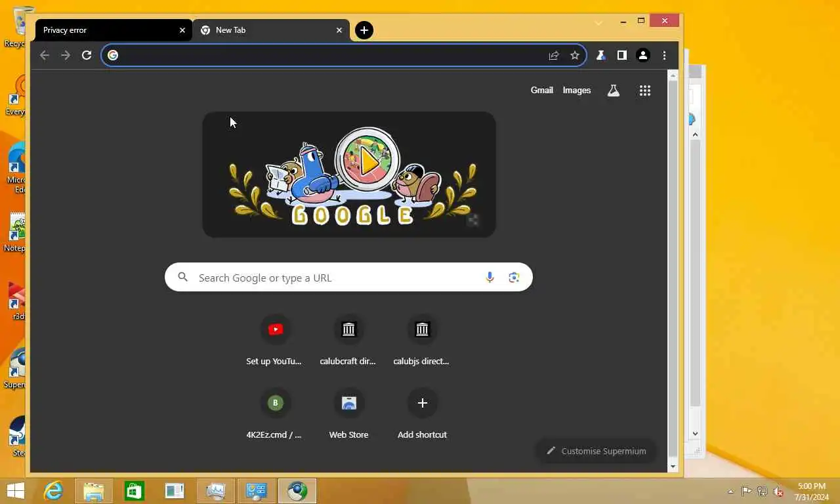Add a new shortcut tile
This screenshot has width=840, height=504.
(x=422, y=413)
